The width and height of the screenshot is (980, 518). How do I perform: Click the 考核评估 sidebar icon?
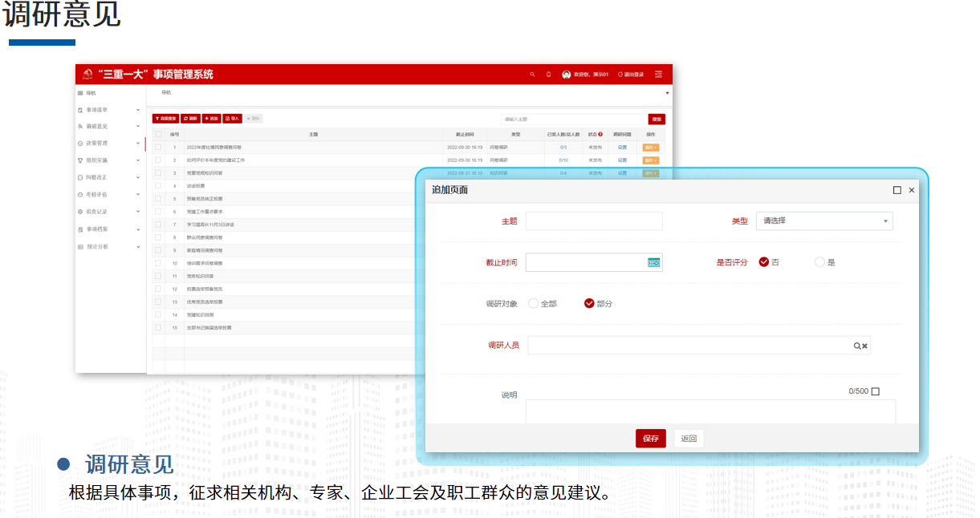tap(80, 195)
